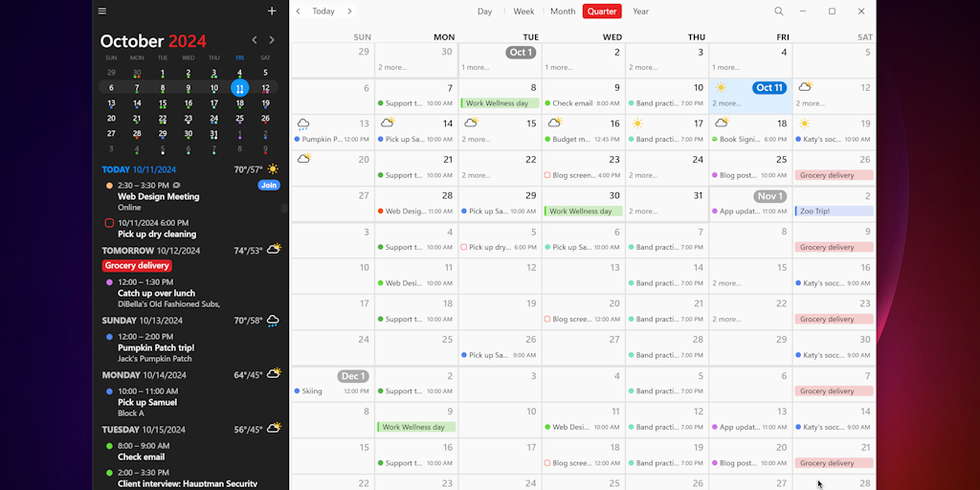This screenshot has height=490, width=980.
Task: Check Blog scree task box on Nov 20
Action: point(547,320)
